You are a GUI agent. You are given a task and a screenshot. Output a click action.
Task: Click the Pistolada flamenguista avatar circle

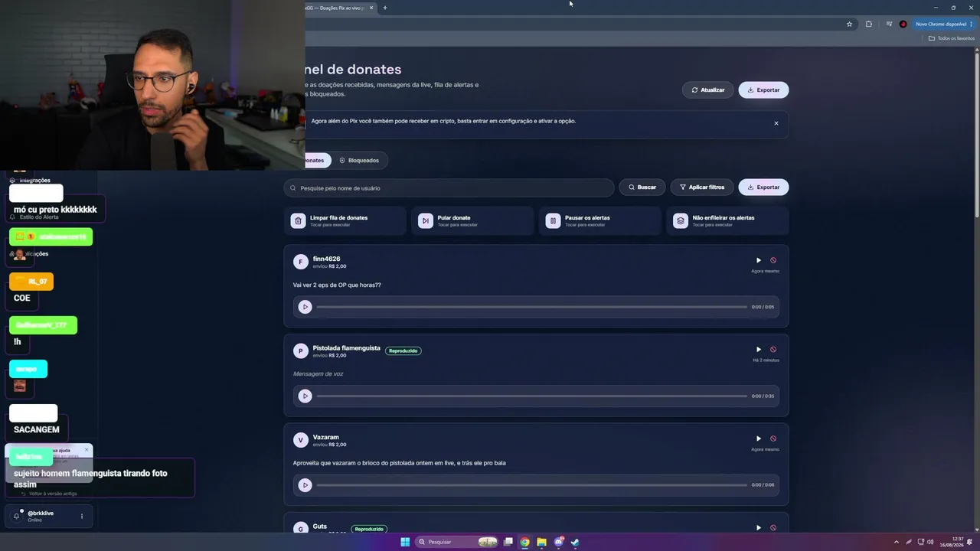(300, 351)
